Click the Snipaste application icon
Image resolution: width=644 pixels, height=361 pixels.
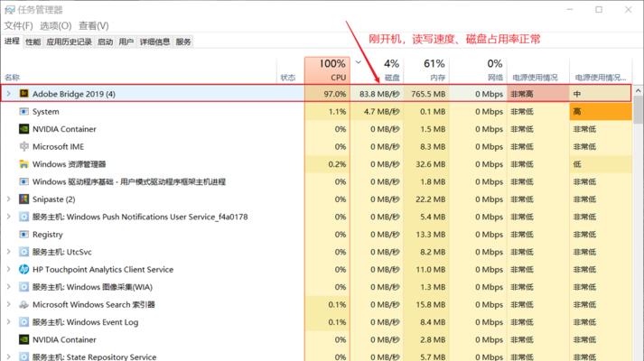(x=23, y=199)
